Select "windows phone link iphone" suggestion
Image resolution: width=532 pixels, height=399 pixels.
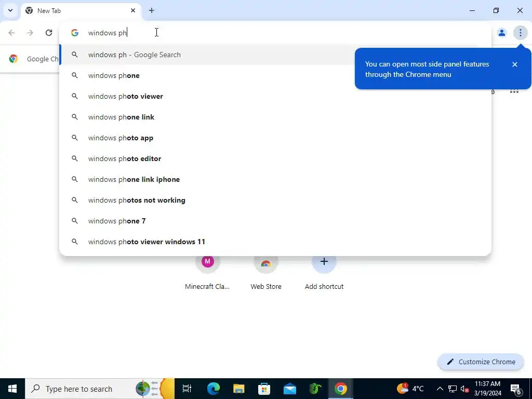275,179
